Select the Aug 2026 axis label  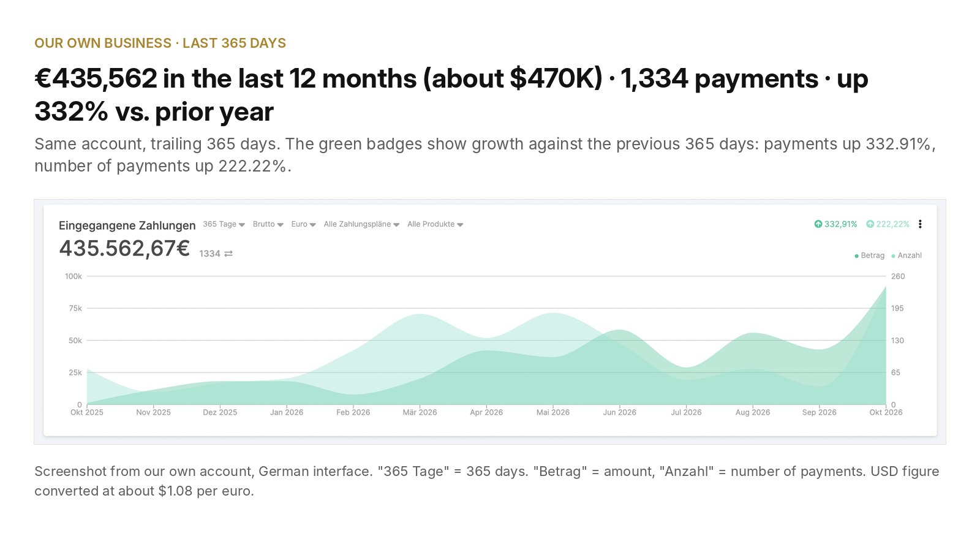[753, 412]
